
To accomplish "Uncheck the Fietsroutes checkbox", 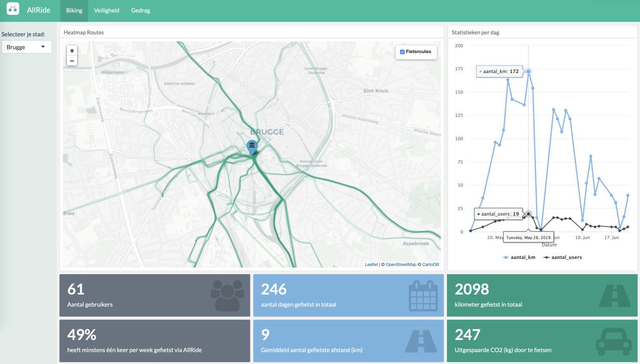I will coord(402,52).
